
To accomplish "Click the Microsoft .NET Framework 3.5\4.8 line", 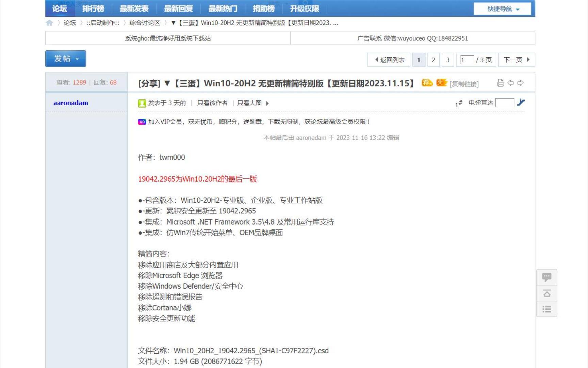I will tap(236, 222).
